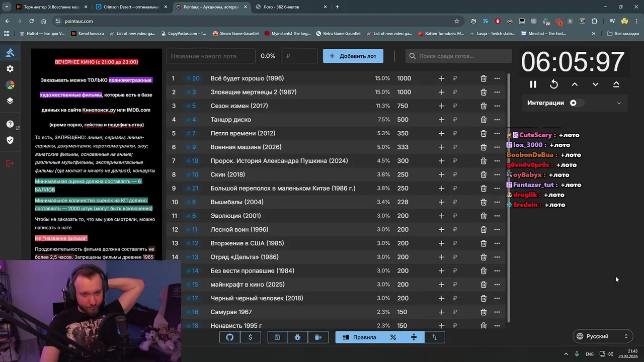Open the pie chart statistics icon

coord(10,84)
